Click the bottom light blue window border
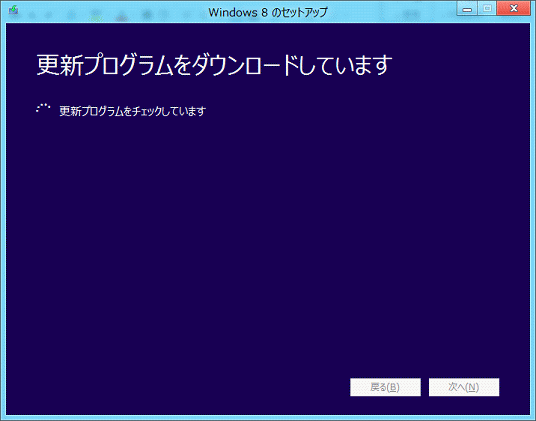 point(268,418)
